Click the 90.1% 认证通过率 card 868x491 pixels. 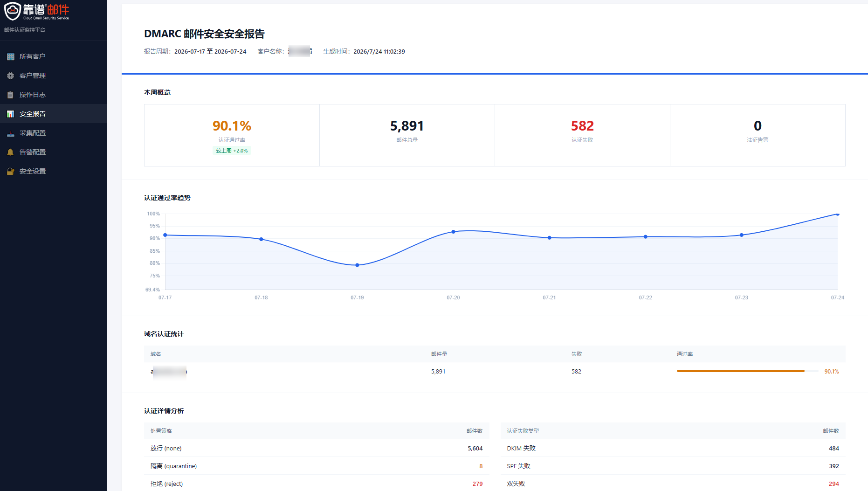(232, 135)
